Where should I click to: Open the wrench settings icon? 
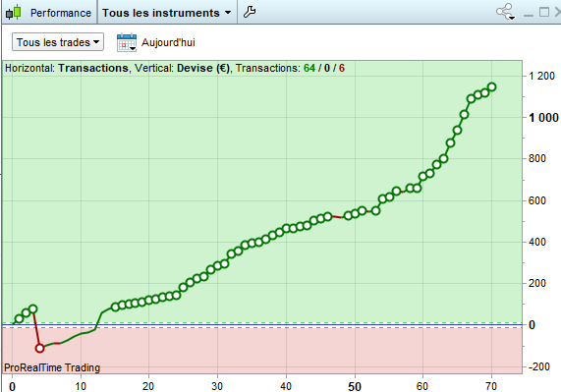pos(250,12)
